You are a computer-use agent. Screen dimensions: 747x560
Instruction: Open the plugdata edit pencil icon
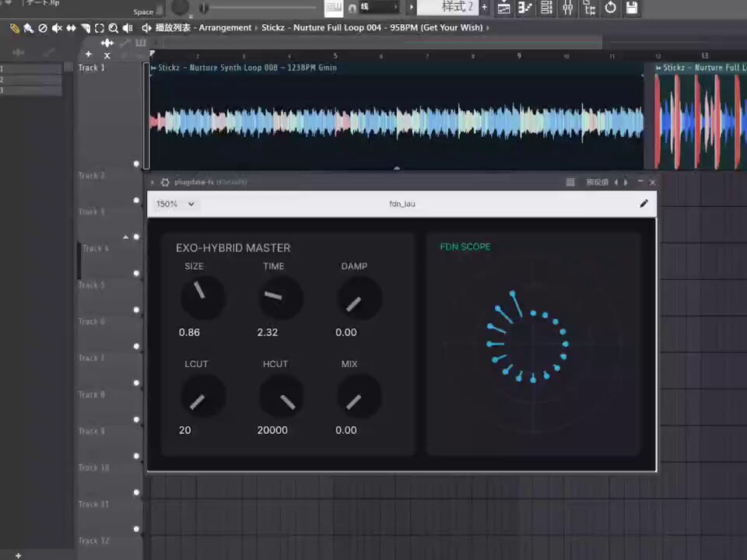644,204
